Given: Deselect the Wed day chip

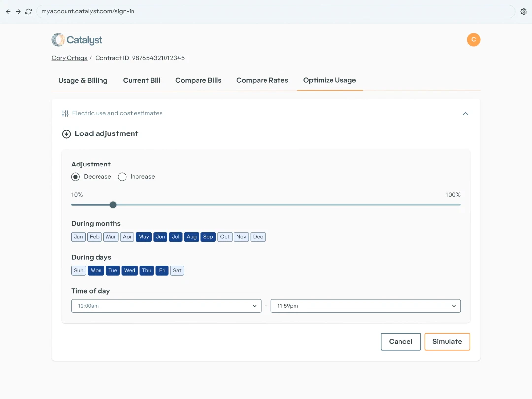Looking at the screenshot, I should [x=130, y=270].
